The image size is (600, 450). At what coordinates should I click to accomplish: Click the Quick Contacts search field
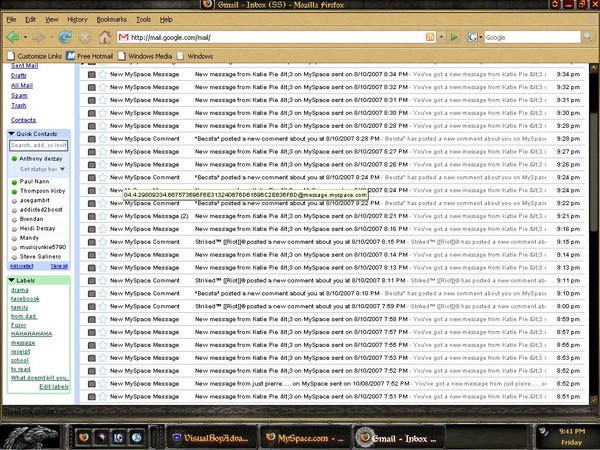[x=38, y=145]
